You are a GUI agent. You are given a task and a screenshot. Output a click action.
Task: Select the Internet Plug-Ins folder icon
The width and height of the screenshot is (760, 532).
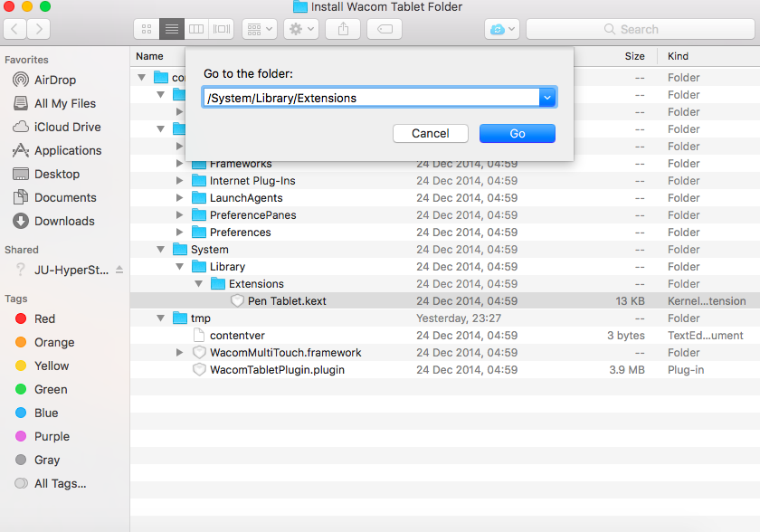(199, 181)
